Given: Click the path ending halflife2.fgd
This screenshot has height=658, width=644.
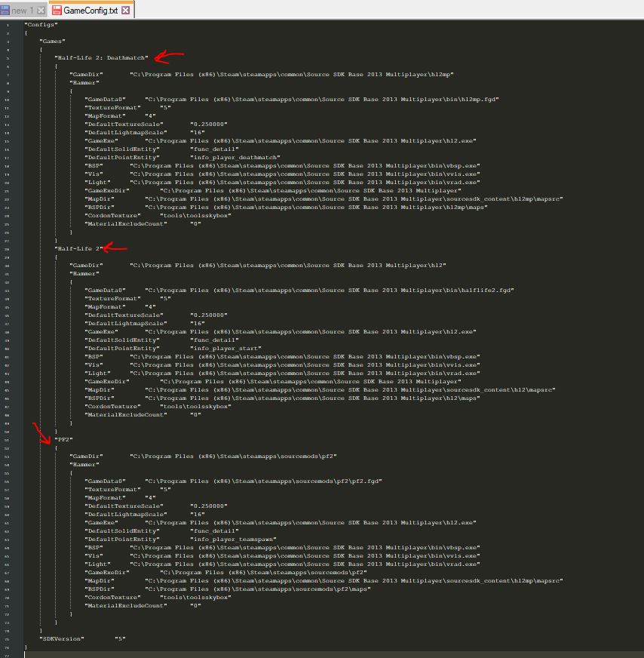Looking at the screenshot, I should 330,291.
